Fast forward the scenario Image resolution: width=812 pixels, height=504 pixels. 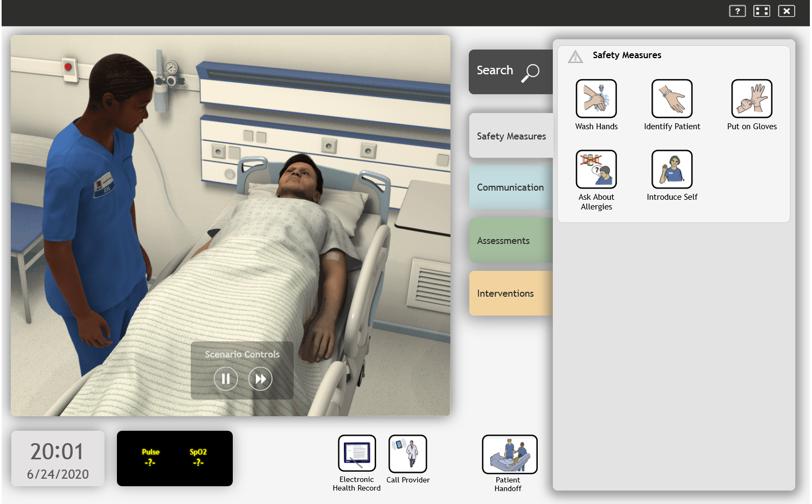coord(260,379)
